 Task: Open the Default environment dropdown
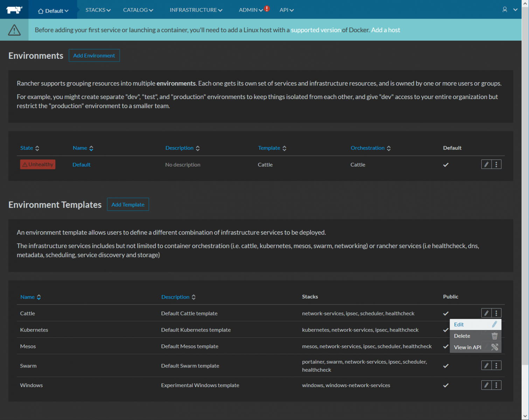(53, 11)
